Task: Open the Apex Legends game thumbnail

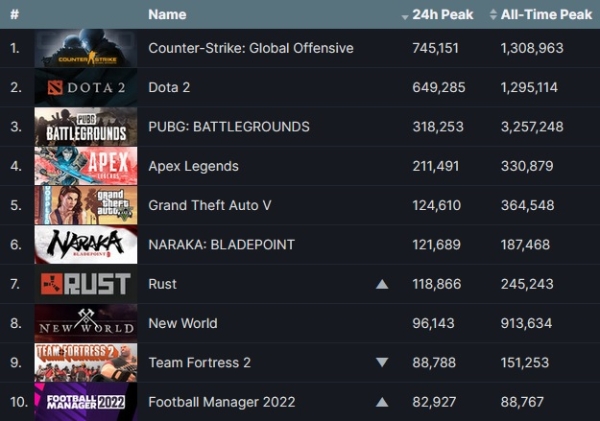Action: (x=86, y=166)
